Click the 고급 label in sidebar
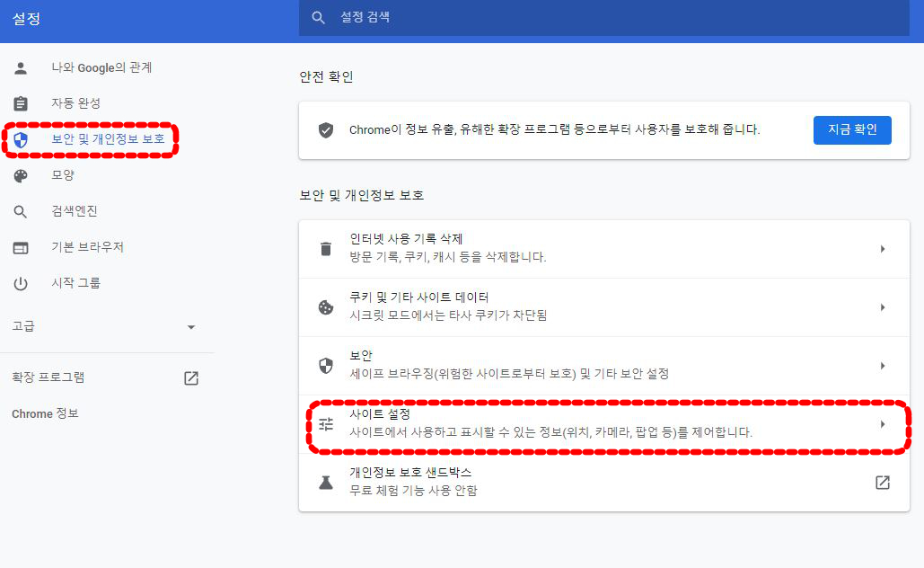The image size is (924, 568). coord(23,325)
